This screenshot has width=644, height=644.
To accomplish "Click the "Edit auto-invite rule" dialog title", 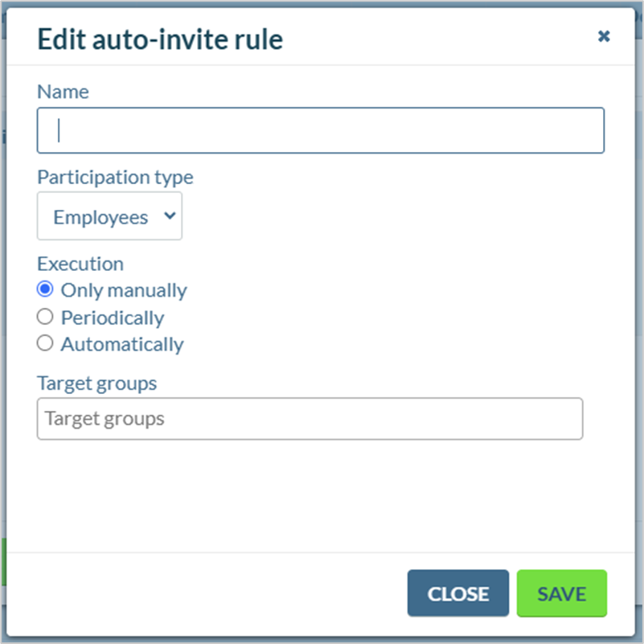I will point(160,39).
